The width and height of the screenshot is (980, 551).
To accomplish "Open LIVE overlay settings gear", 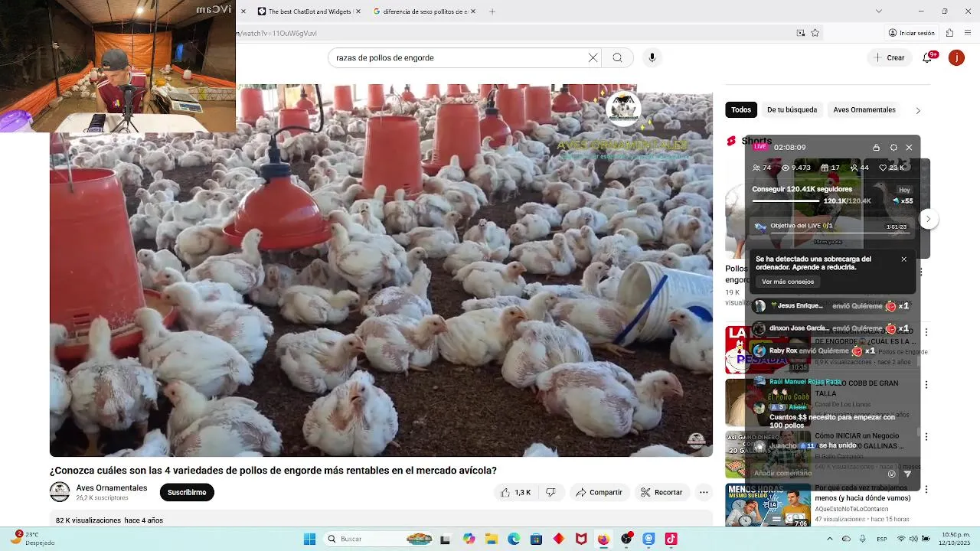I will point(893,147).
